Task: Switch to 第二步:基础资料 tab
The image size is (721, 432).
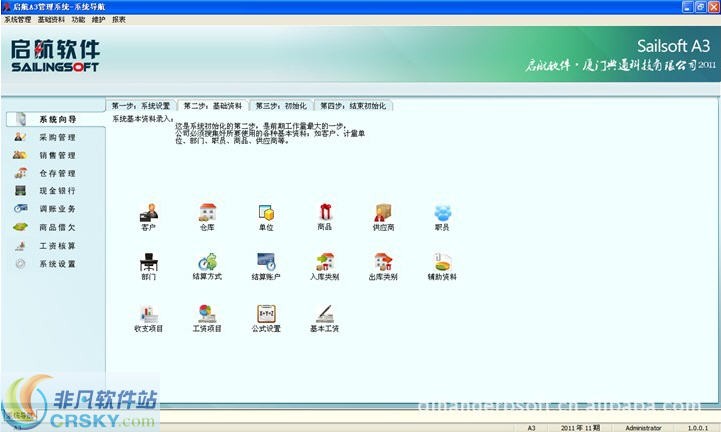Action: click(212, 106)
